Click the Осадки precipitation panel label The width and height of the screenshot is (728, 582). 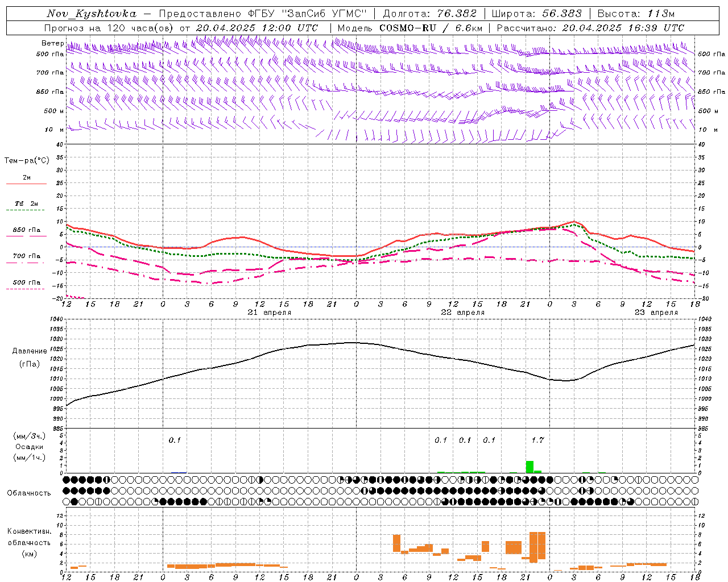(x=29, y=447)
